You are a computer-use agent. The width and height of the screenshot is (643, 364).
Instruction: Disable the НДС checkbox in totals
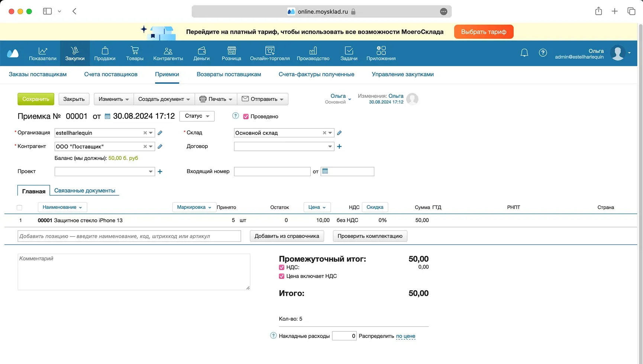(281, 267)
